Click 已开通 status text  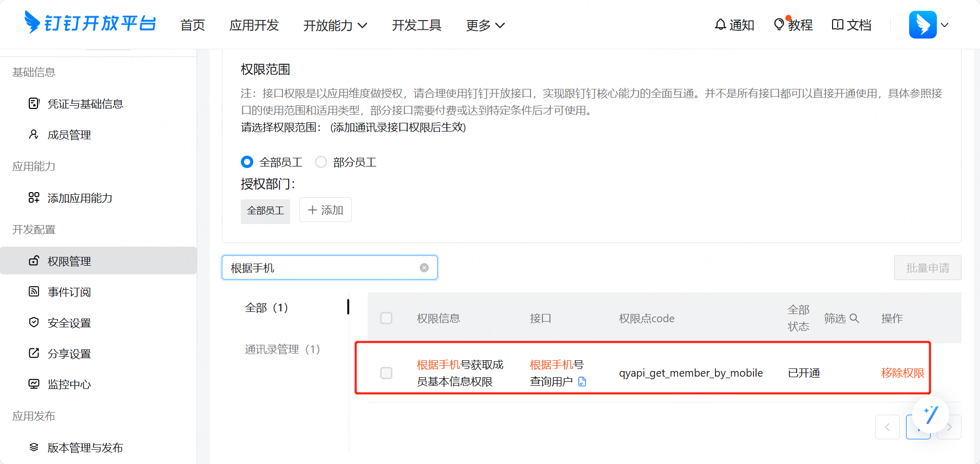point(804,373)
